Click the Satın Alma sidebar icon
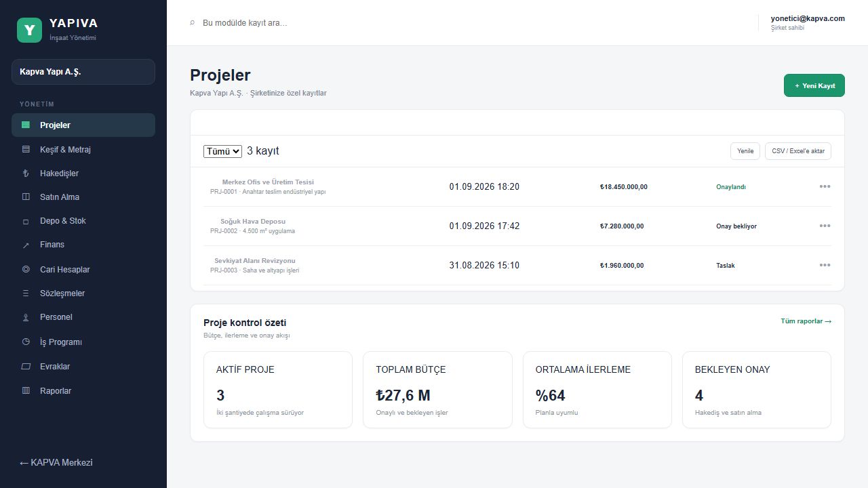This screenshot has width=868, height=488. (26, 197)
